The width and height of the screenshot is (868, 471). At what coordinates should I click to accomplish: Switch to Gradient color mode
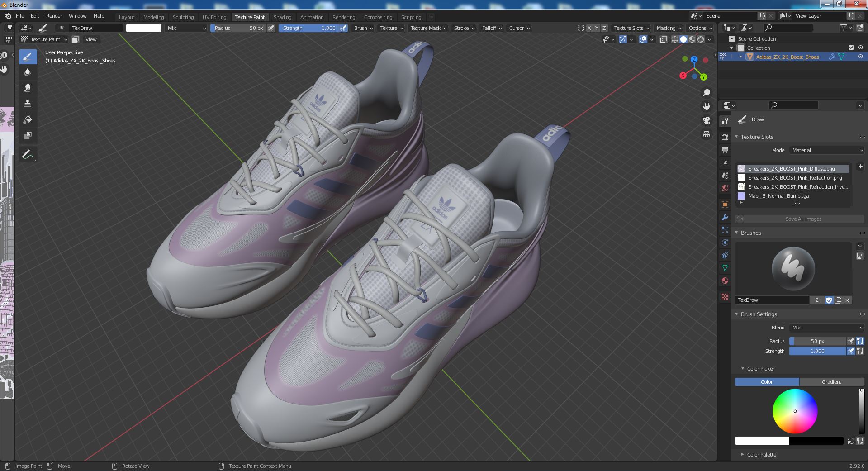tap(831, 382)
